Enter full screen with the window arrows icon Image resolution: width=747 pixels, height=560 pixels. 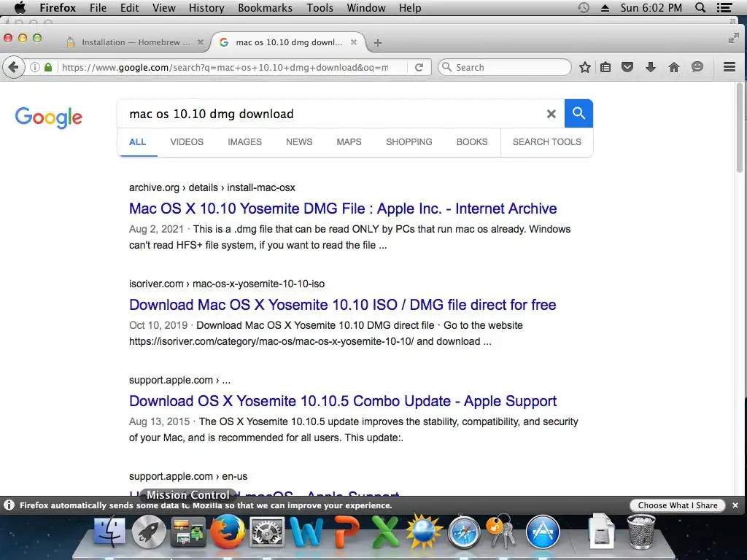pos(733,39)
